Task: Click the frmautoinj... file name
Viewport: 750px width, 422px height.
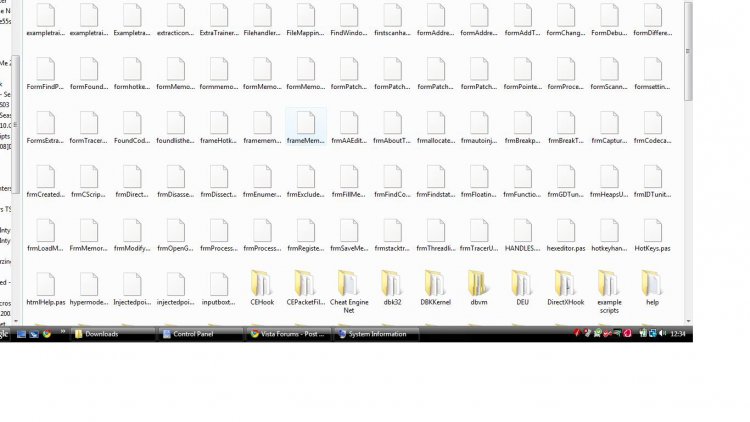Action: tap(479, 141)
